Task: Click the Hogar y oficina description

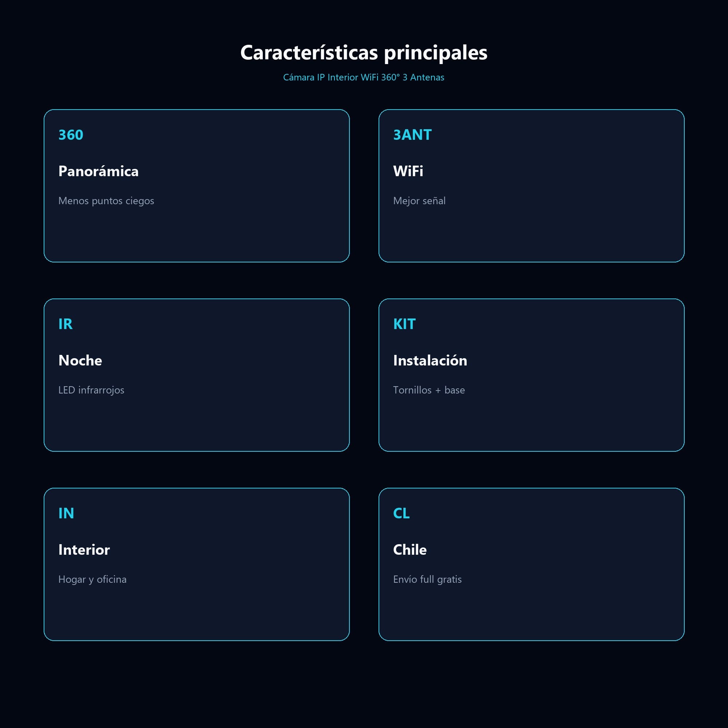Action: tap(92, 579)
